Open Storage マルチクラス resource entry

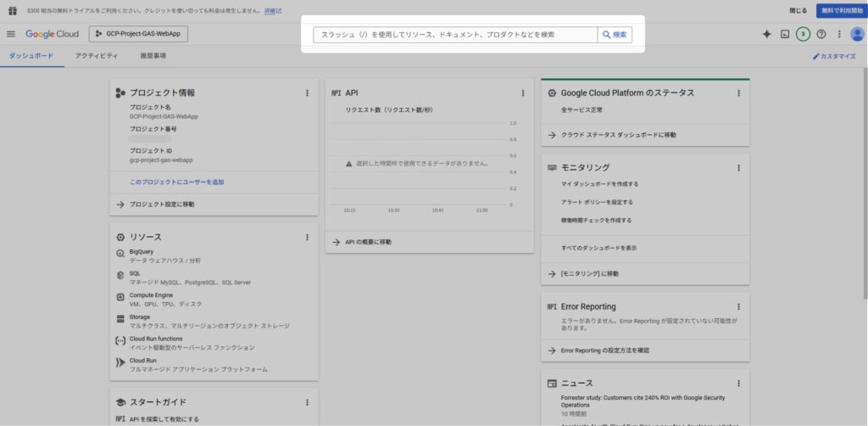click(209, 322)
